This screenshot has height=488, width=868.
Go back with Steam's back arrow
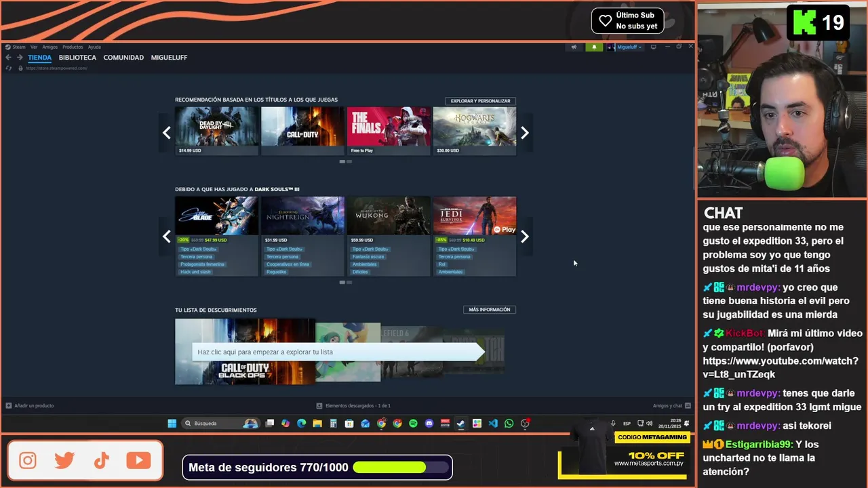coord(8,58)
